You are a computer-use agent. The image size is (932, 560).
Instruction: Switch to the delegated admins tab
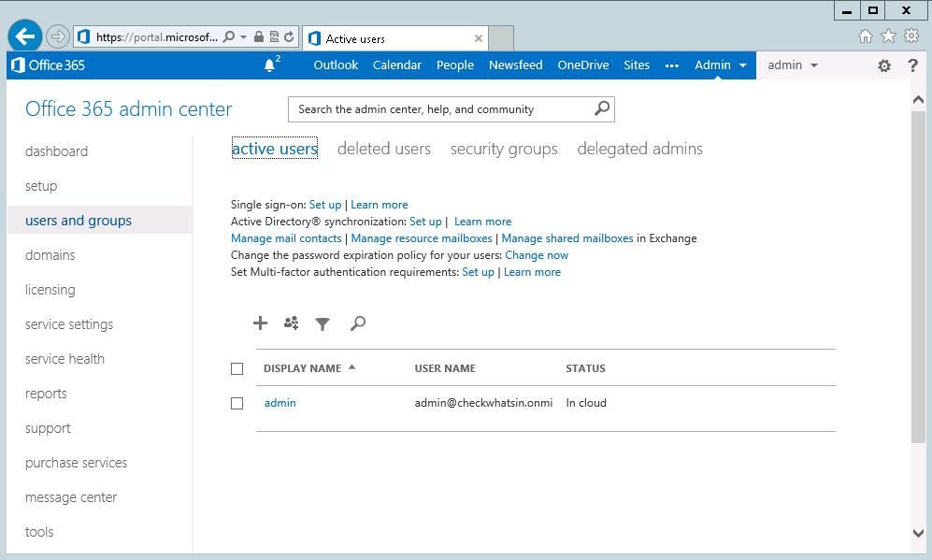(x=640, y=149)
